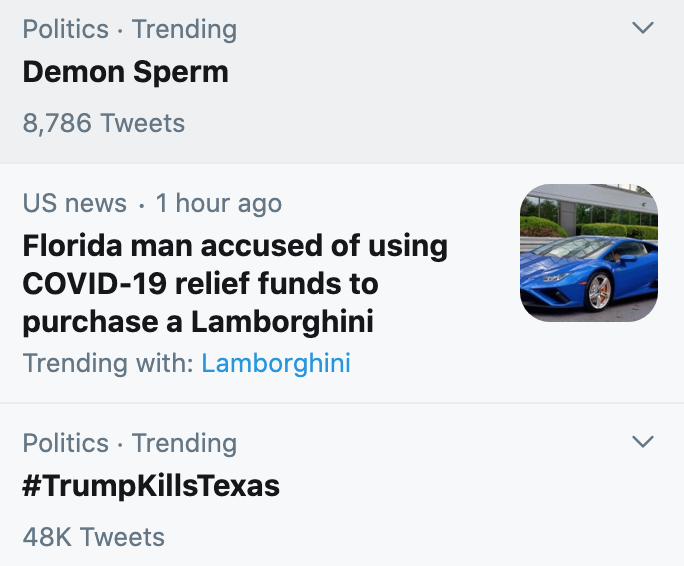The height and width of the screenshot is (566, 684).
Task: Open the #TrumpKillsTexas hashtag trend
Action: (151, 486)
